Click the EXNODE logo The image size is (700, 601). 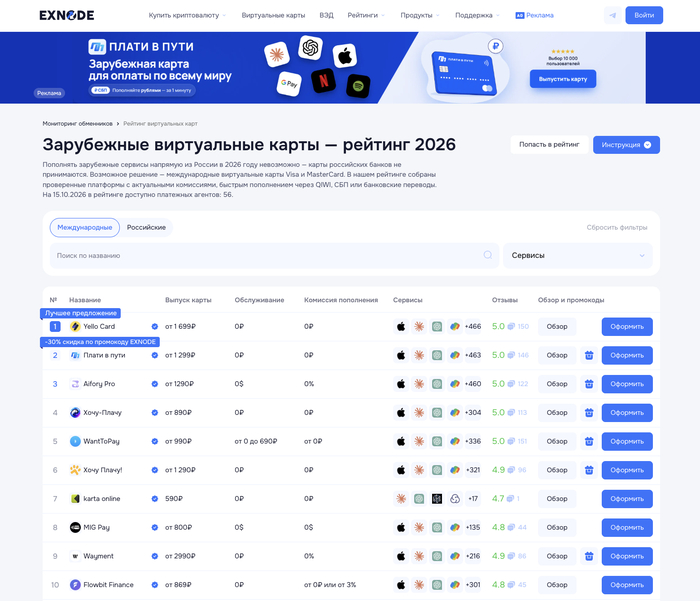(67, 15)
